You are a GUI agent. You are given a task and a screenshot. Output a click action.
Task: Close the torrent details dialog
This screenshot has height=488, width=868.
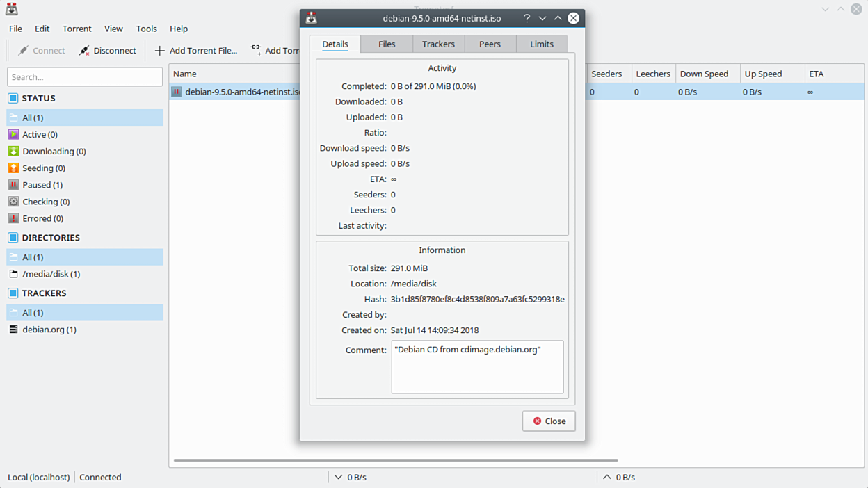click(x=549, y=421)
